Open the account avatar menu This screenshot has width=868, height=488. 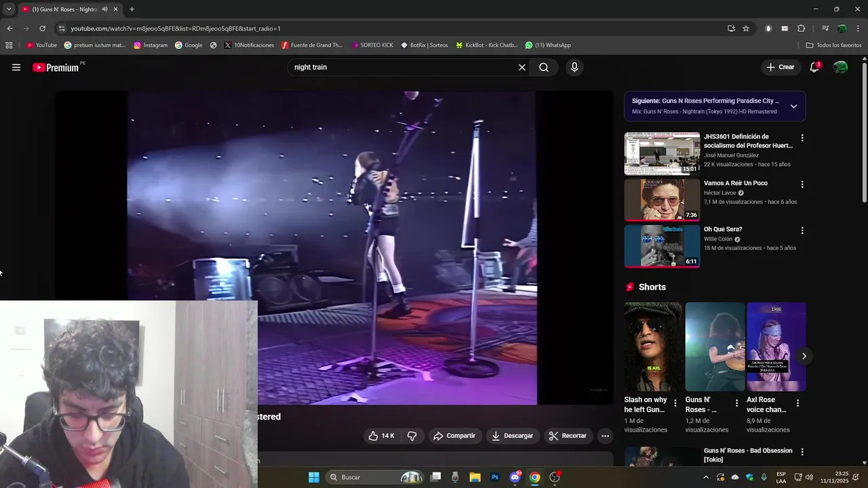click(x=840, y=67)
